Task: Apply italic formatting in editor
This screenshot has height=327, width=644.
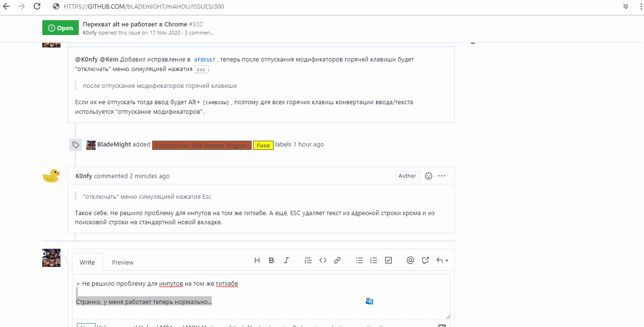Action: pos(286,261)
